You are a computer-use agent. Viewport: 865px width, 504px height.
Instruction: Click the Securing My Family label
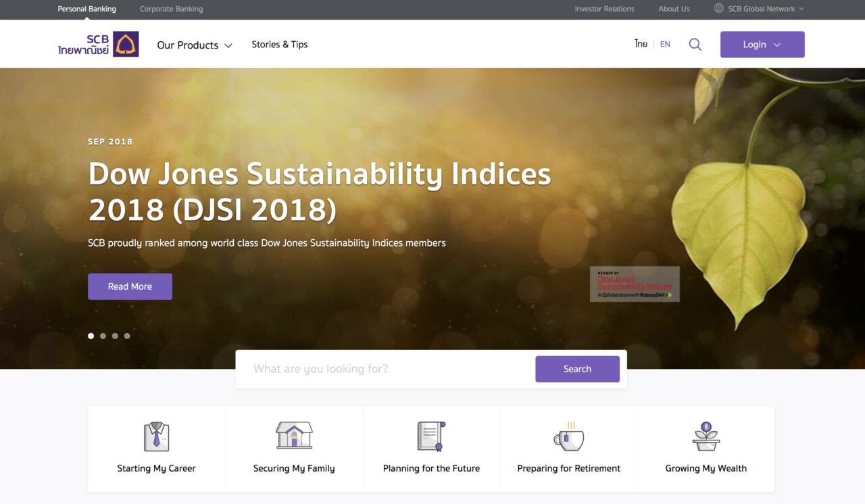(294, 468)
